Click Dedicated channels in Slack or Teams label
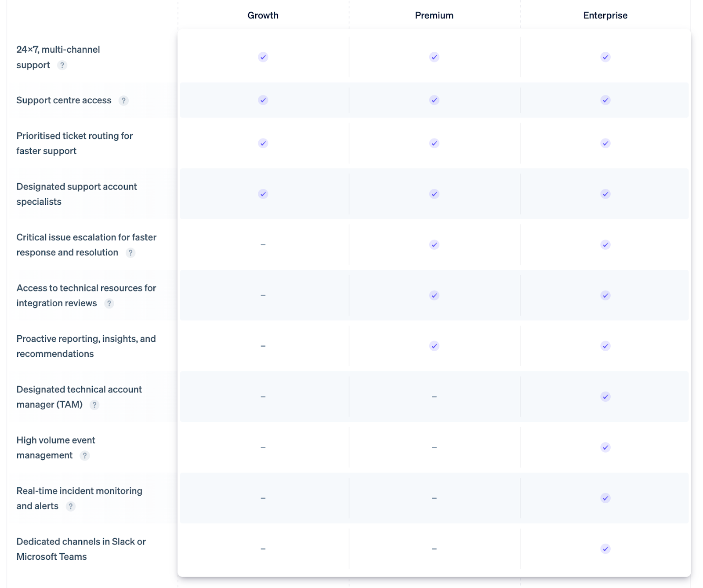 [x=81, y=549]
